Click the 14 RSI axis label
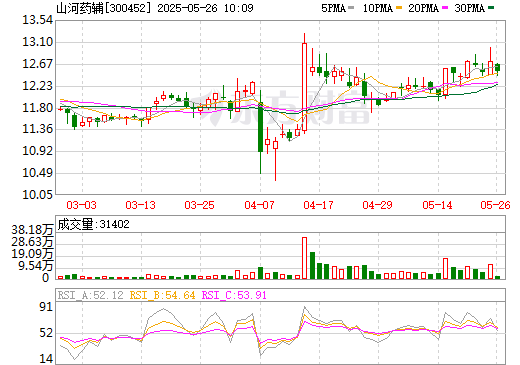 click(46, 359)
